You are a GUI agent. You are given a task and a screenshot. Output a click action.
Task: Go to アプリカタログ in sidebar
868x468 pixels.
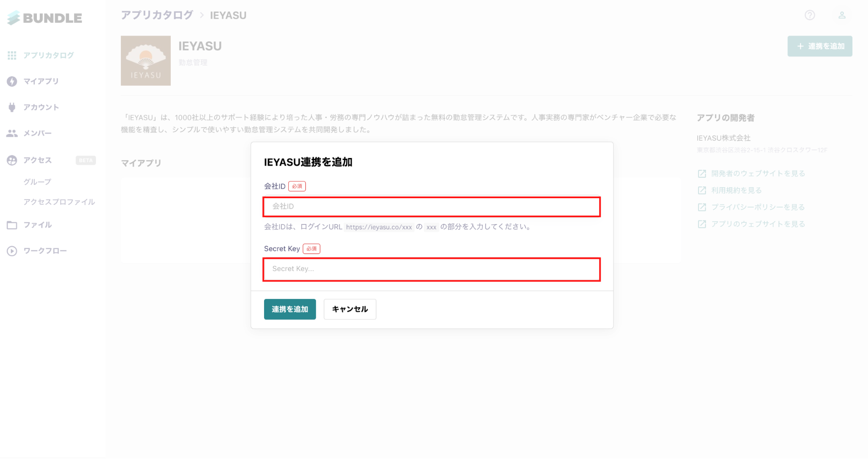(49, 55)
